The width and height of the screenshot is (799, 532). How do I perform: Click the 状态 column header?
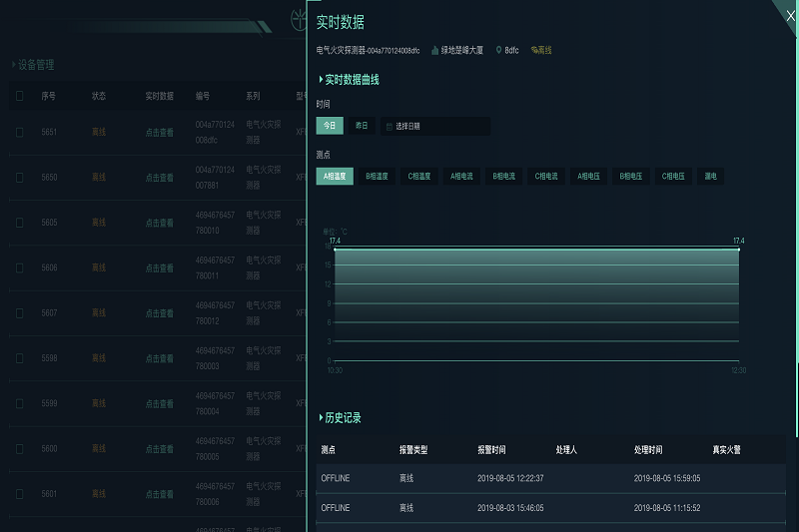coord(98,96)
